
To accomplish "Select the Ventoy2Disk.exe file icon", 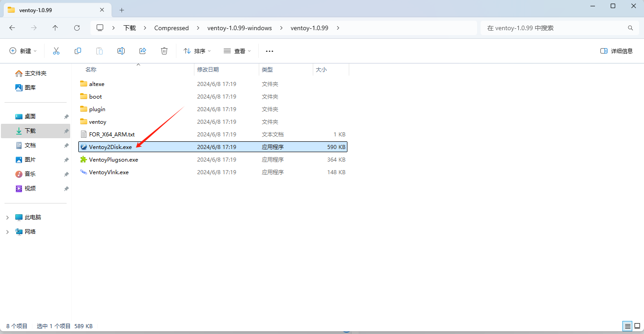I will 83,147.
